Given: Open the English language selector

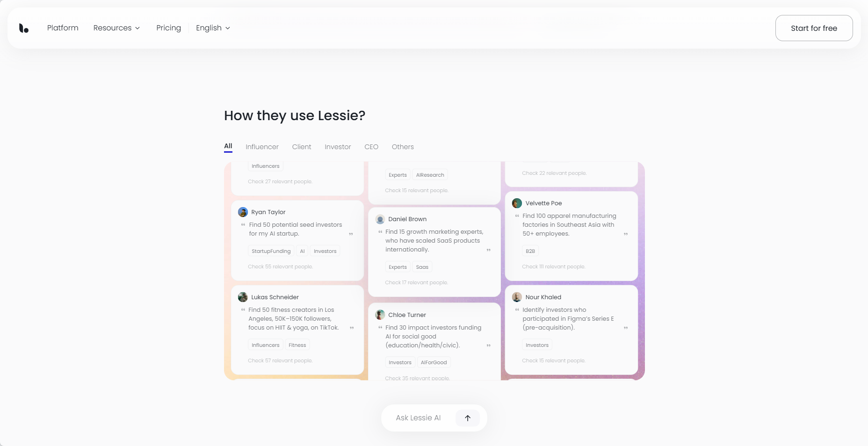Looking at the screenshot, I should point(213,28).
